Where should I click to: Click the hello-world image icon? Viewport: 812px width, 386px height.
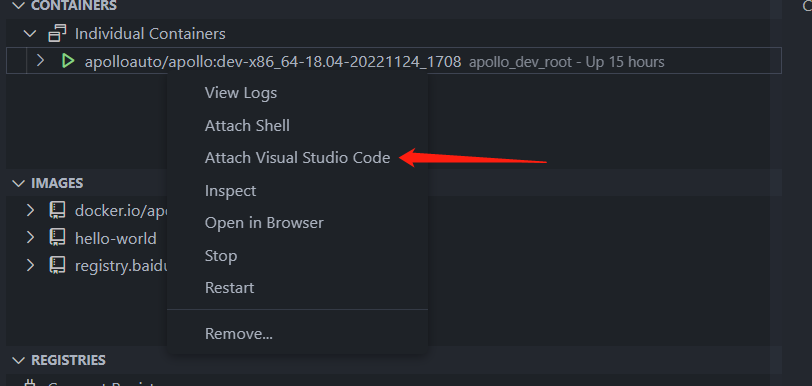tap(57, 238)
